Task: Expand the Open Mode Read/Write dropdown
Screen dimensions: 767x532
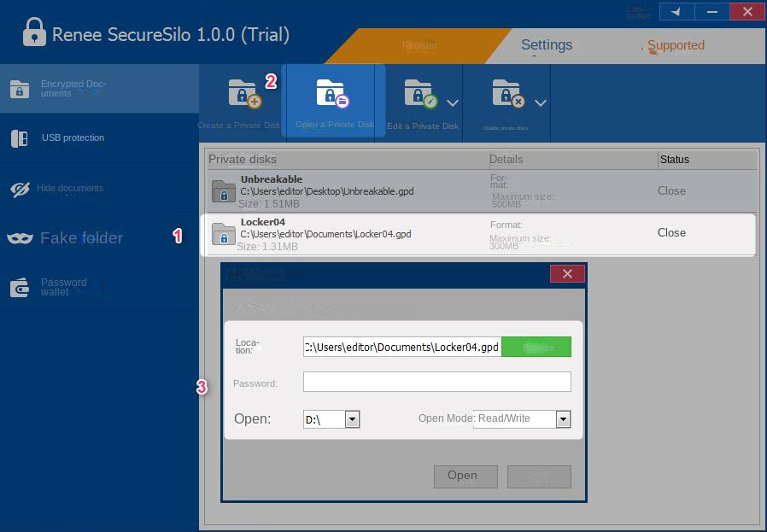Action: [563, 419]
